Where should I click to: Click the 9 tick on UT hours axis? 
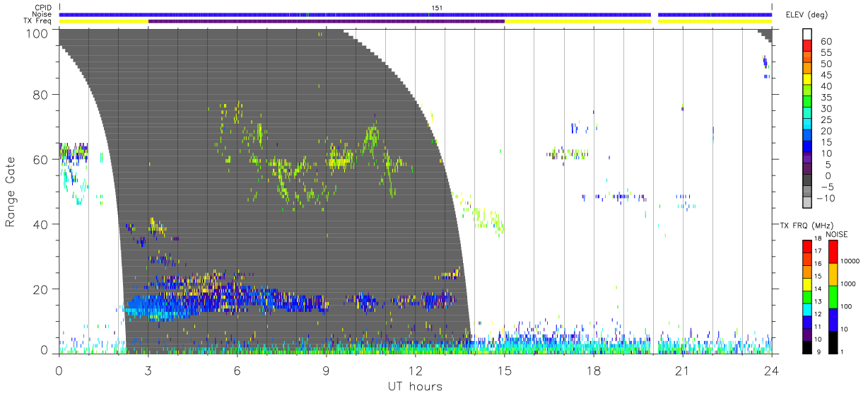click(327, 370)
